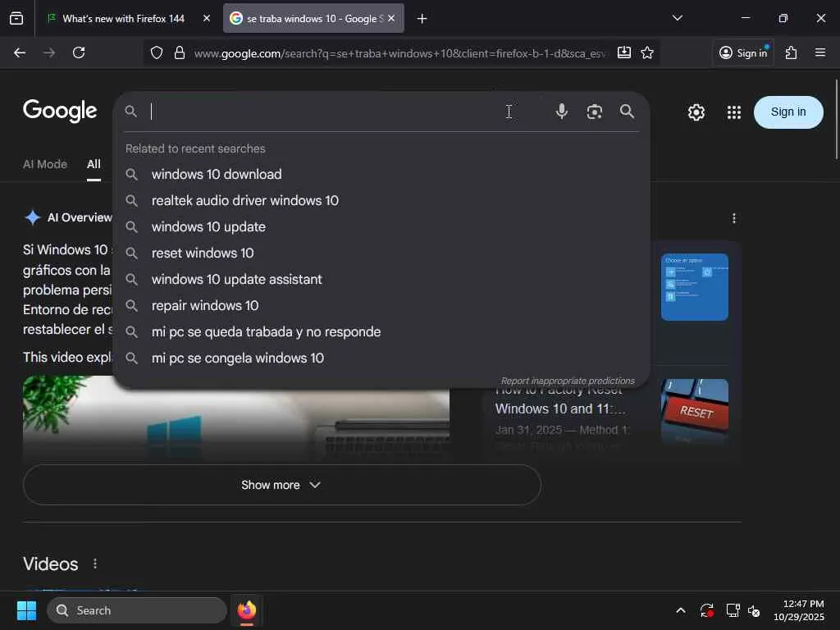The width and height of the screenshot is (840, 630).
Task: Click the Google logo
Action: (x=60, y=111)
